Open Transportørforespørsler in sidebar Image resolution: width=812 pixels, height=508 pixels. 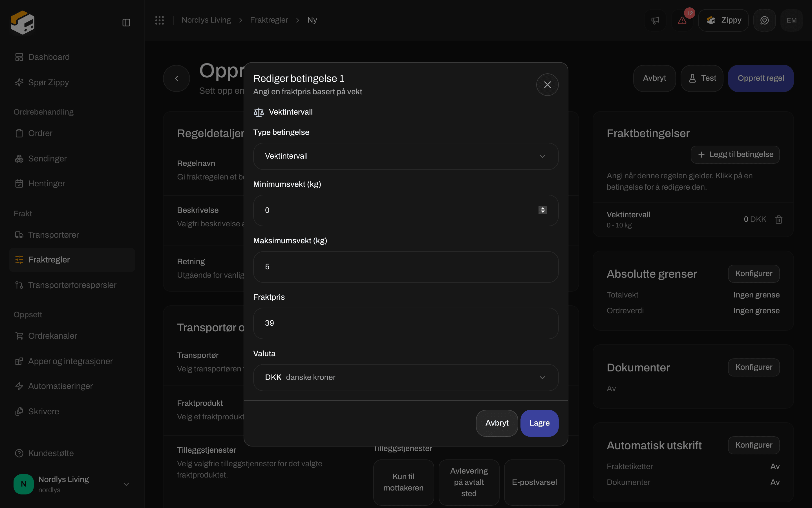72,285
